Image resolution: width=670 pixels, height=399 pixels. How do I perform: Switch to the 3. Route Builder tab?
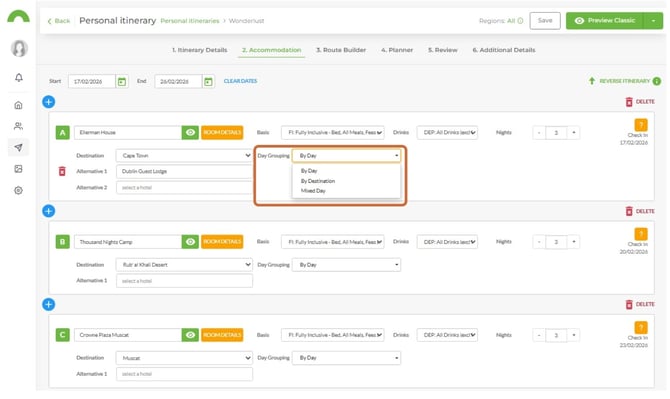(x=341, y=50)
